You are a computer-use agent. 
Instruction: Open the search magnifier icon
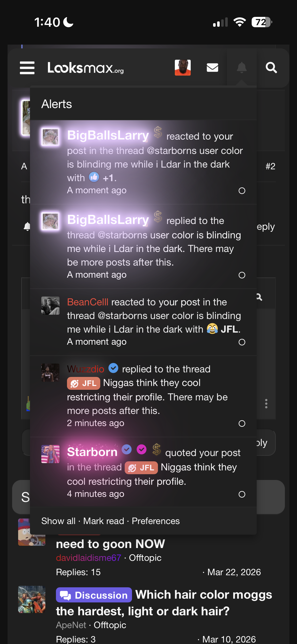coord(271,68)
